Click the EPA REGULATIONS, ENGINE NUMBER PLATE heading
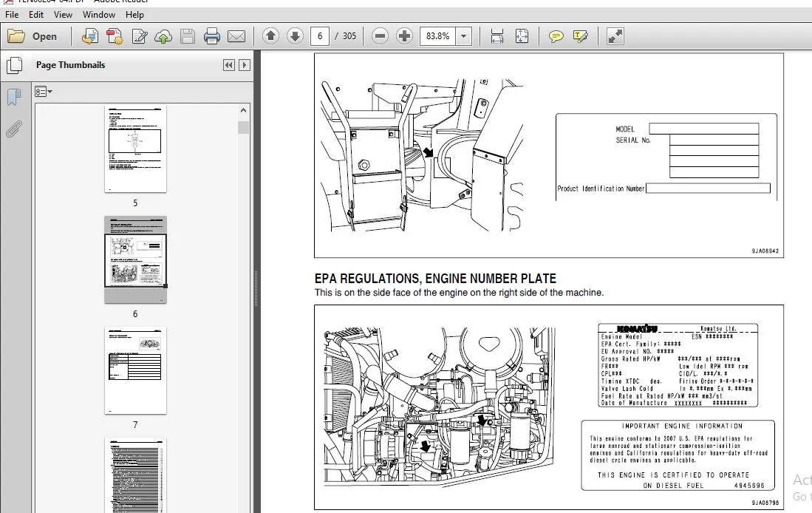The height and width of the screenshot is (513, 812). (435, 279)
